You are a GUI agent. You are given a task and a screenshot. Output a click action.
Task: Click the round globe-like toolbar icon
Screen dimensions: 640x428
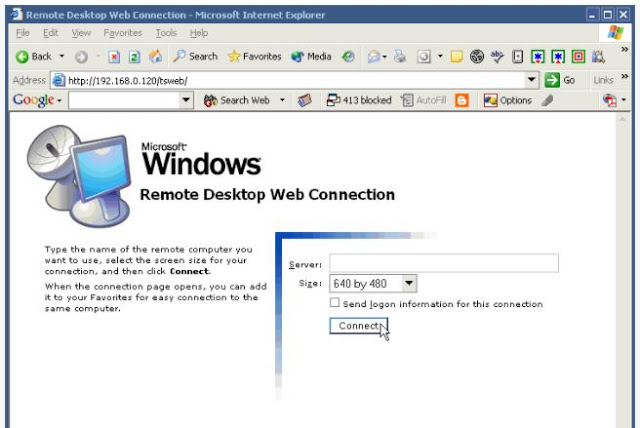(x=477, y=56)
